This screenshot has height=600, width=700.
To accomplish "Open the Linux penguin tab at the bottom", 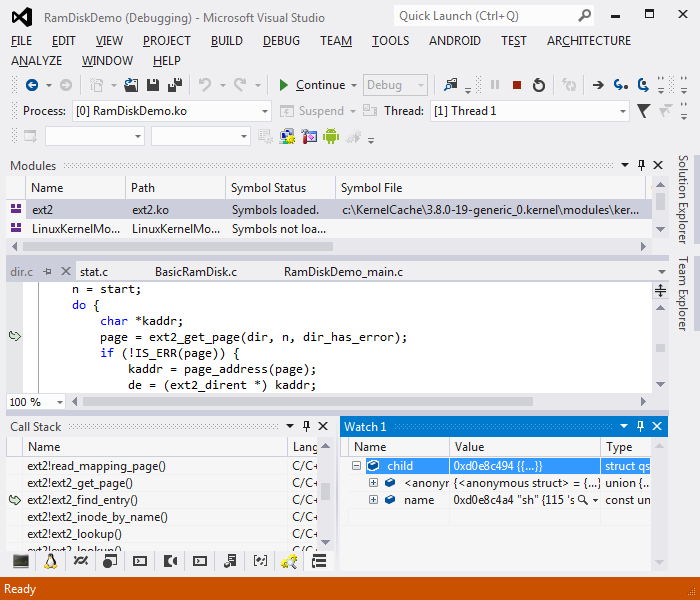I will coord(50,561).
